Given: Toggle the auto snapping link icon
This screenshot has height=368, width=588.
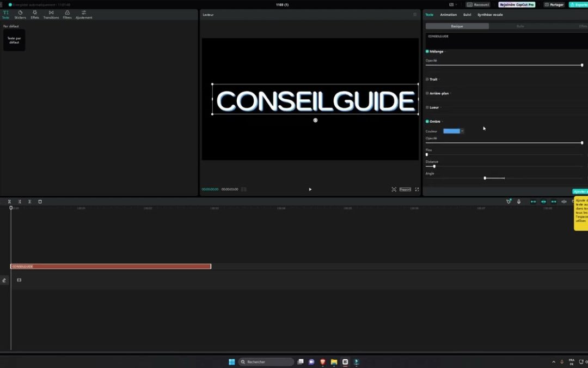Looking at the screenshot, I should [543, 202].
